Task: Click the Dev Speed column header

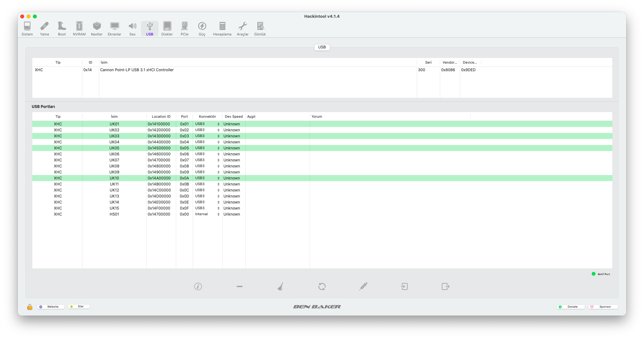Action: tap(234, 116)
